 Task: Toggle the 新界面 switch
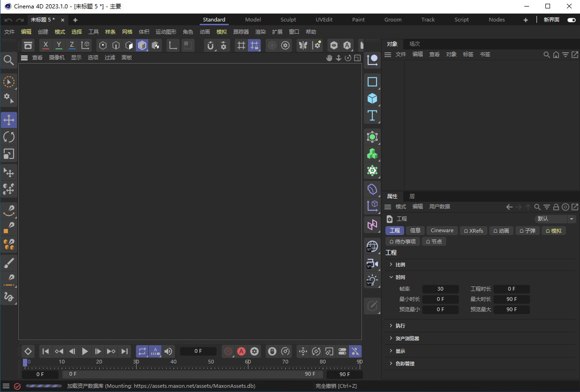tap(571, 20)
